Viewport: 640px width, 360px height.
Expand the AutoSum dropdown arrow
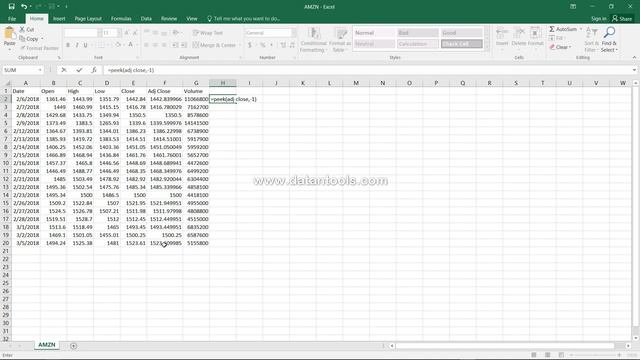pyautogui.click(x=581, y=29)
